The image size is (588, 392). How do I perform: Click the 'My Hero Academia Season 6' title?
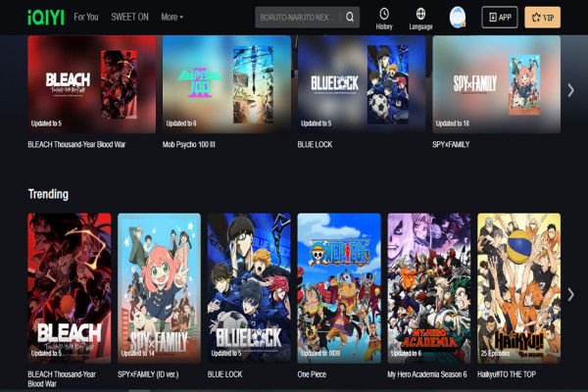tap(427, 374)
